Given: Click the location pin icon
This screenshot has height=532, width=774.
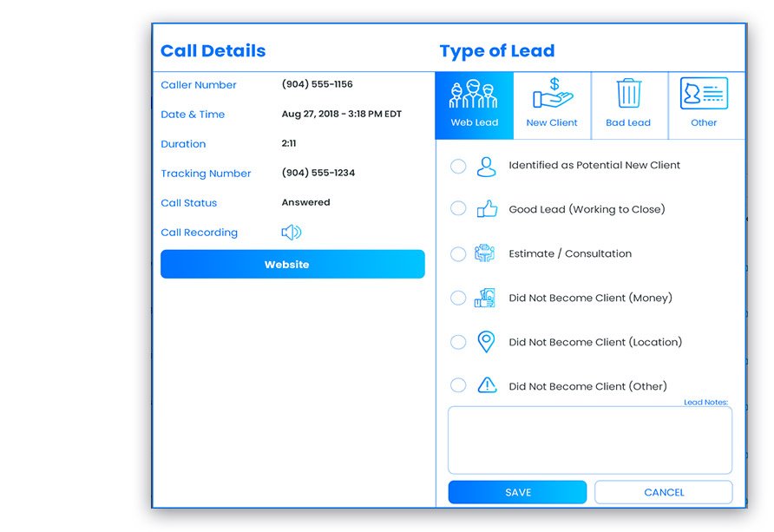Looking at the screenshot, I should click(487, 341).
